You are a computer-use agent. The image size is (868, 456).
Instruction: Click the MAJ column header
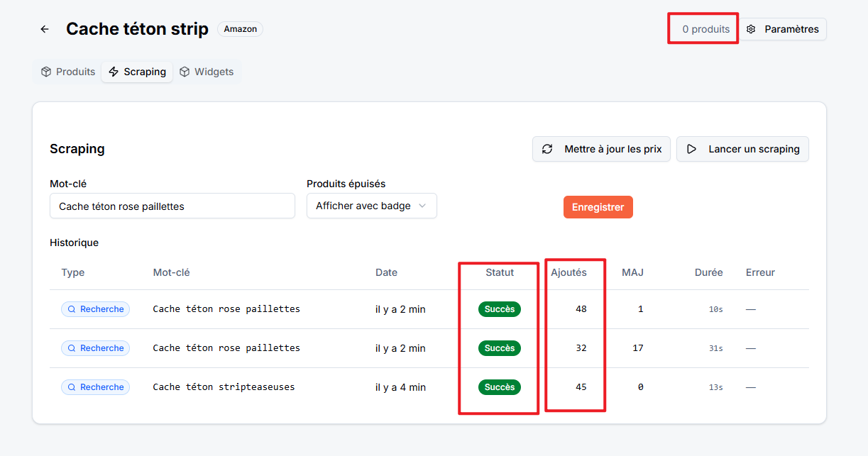pos(632,272)
